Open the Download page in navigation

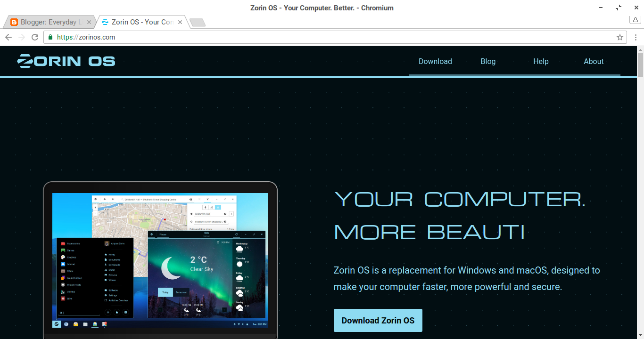(x=435, y=61)
